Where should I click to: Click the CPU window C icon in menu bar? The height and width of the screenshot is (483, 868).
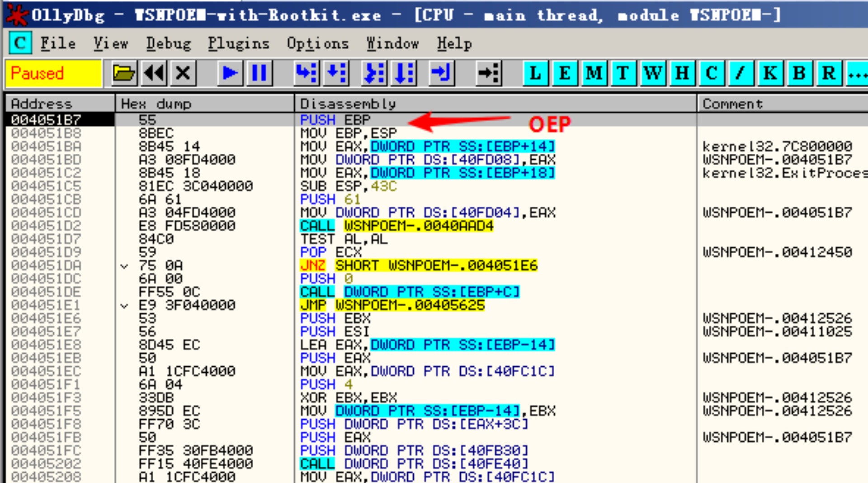(x=20, y=43)
